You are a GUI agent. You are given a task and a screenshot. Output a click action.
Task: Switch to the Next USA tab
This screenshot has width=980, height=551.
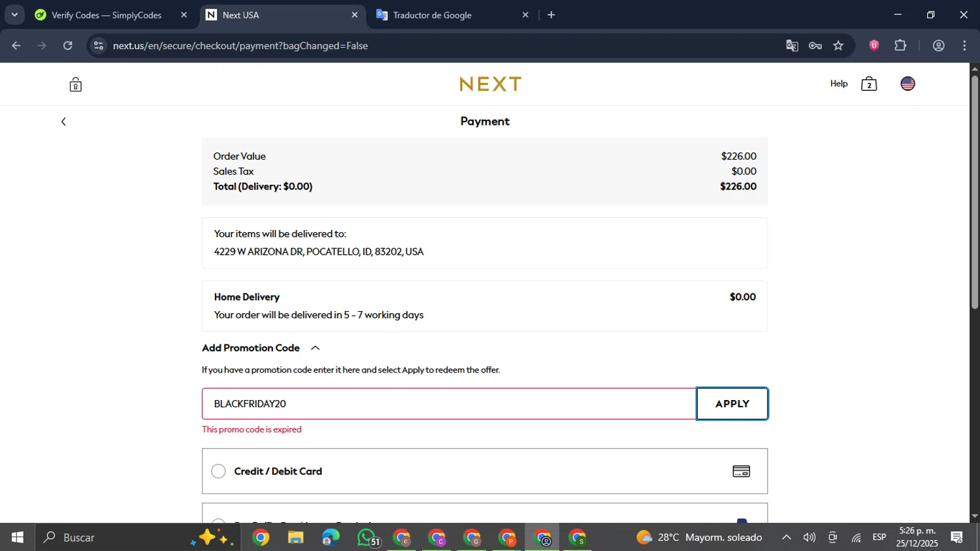click(x=283, y=15)
